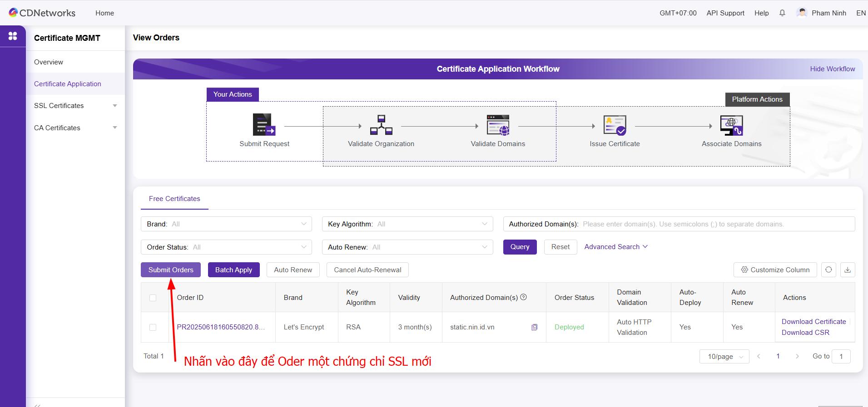Screen dimensions: 868x407
Task: Check the Let's Encrypt order row checkbox
Action: (x=153, y=327)
